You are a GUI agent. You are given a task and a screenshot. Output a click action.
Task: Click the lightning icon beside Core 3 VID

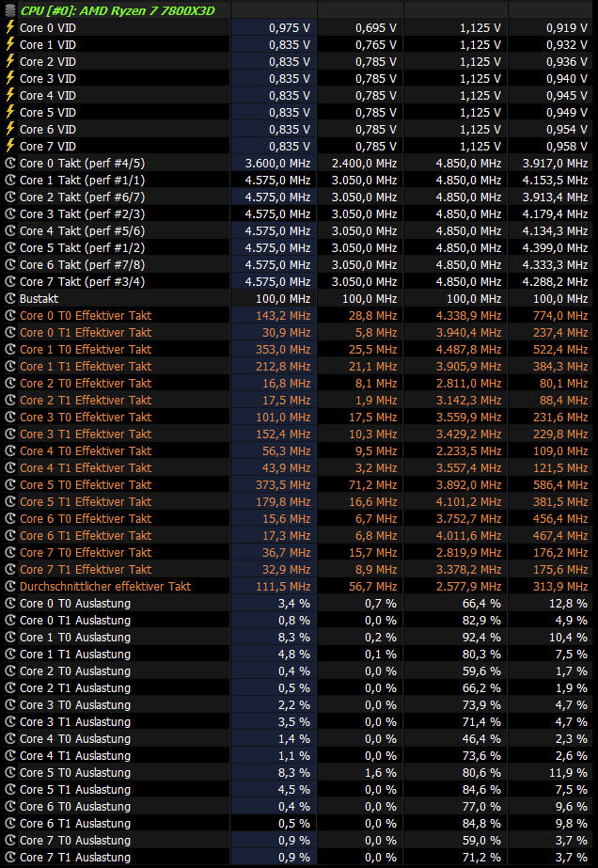point(9,79)
